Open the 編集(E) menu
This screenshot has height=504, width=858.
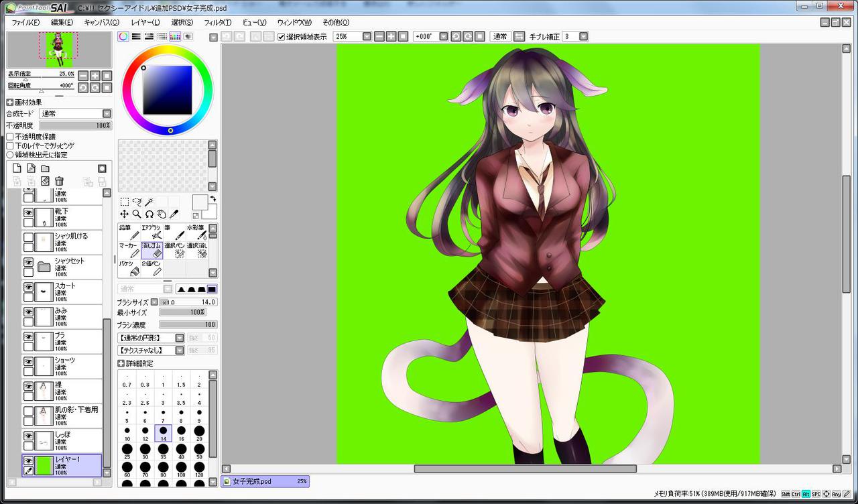tap(62, 22)
